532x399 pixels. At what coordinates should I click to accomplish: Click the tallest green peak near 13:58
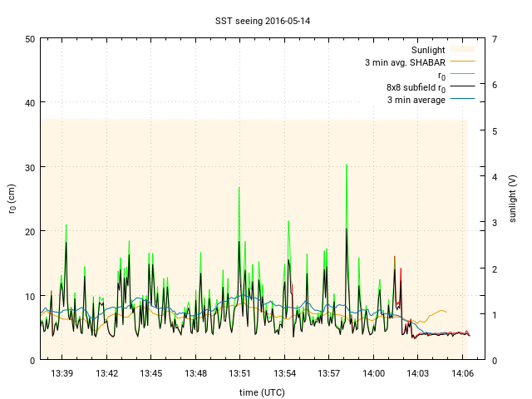[x=347, y=166]
